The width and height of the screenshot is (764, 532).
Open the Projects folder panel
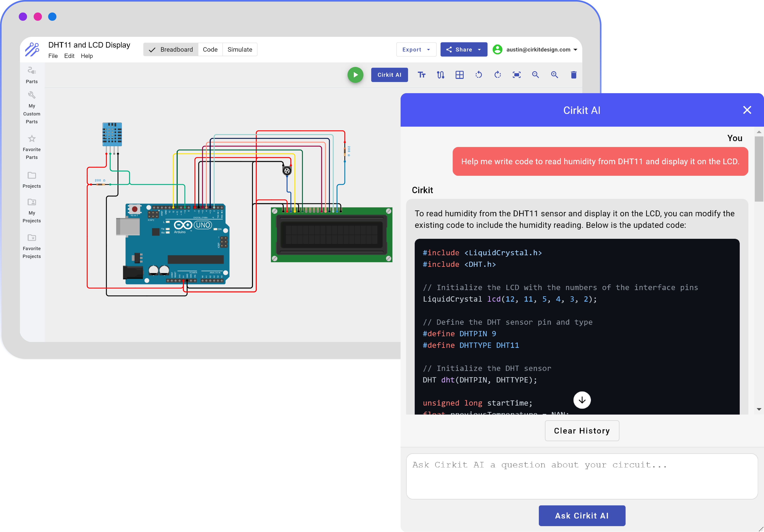32,180
